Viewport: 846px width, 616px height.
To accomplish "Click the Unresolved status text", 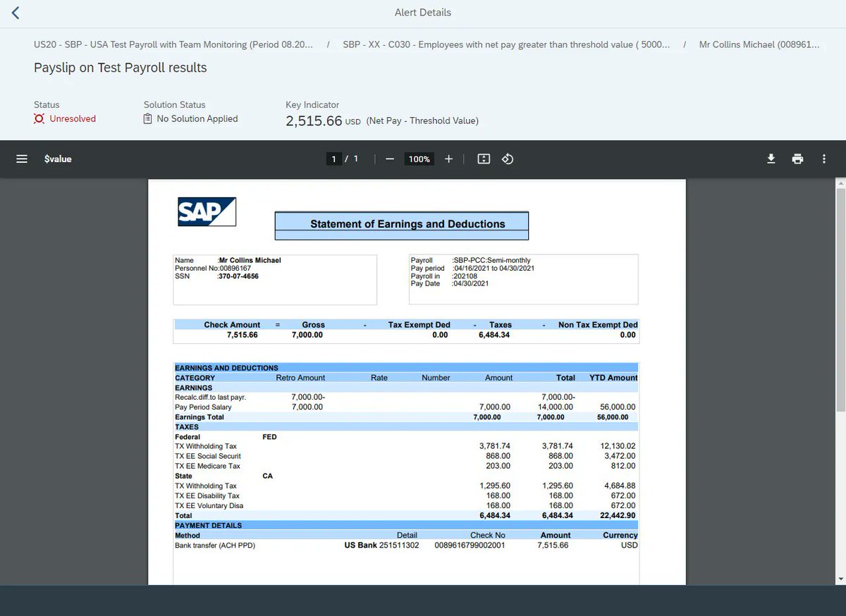I will pos(73,119).
